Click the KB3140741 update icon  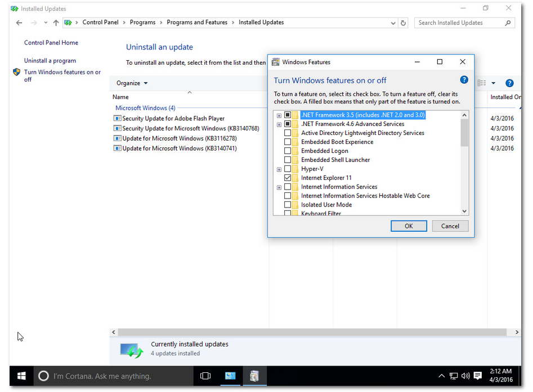[117, 148]
